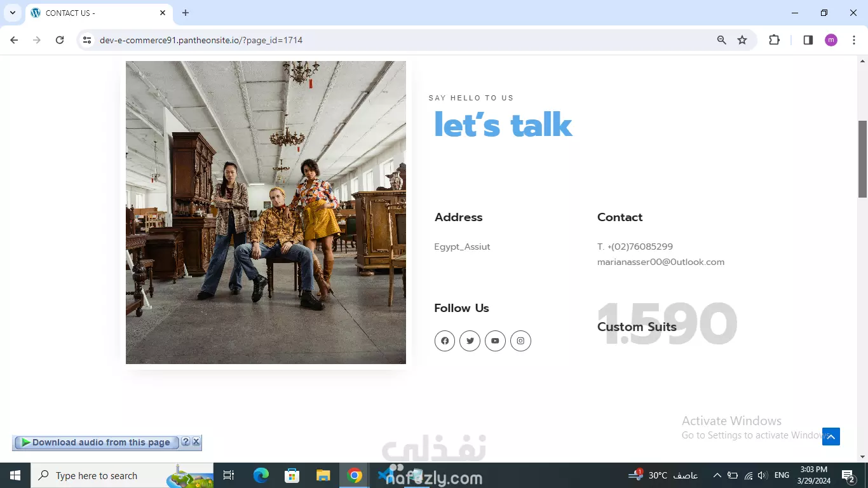
Task: Open the weather widget showing 30°C
Action: [663, 475]
